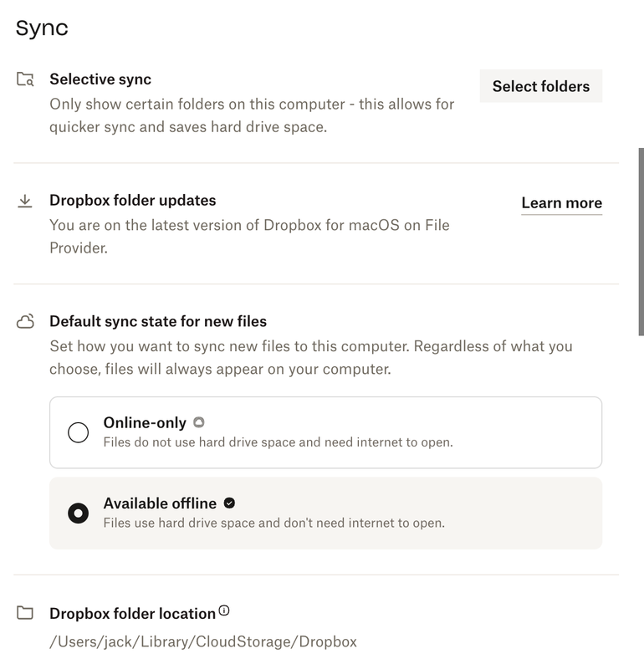This screenshot has height=669, width=644.
Task: Select the Online-only radio button
Action: tap(78, 432)
